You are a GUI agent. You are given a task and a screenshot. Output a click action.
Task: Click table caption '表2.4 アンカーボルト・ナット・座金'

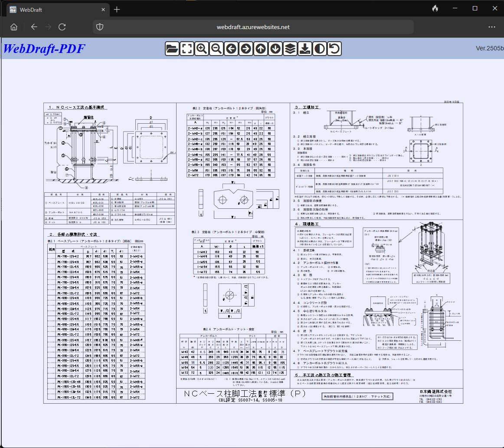[229, 329]
